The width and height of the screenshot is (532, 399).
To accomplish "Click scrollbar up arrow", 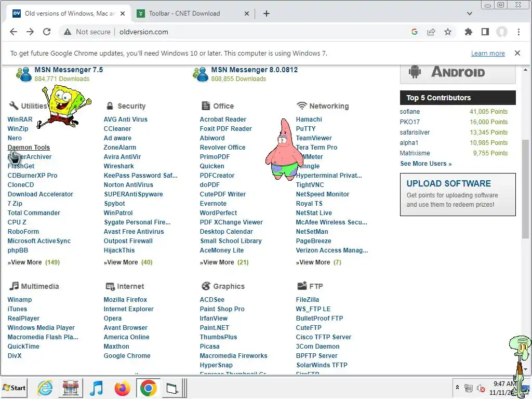I will pyautogui.click(x=525, y=70).
